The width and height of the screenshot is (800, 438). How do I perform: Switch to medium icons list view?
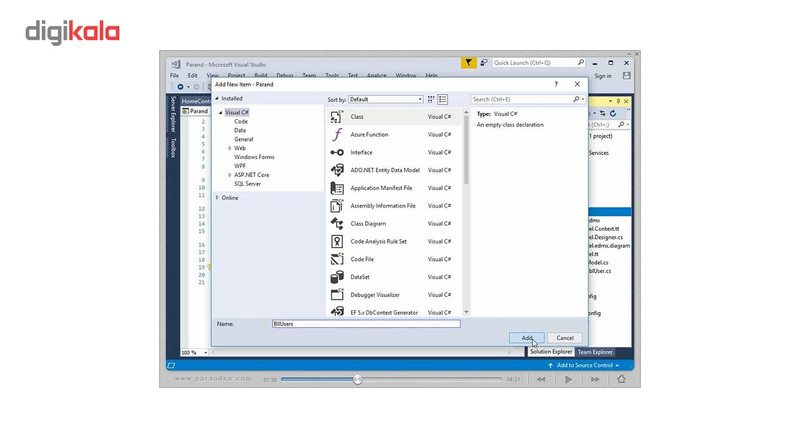(x=443, y=100)
